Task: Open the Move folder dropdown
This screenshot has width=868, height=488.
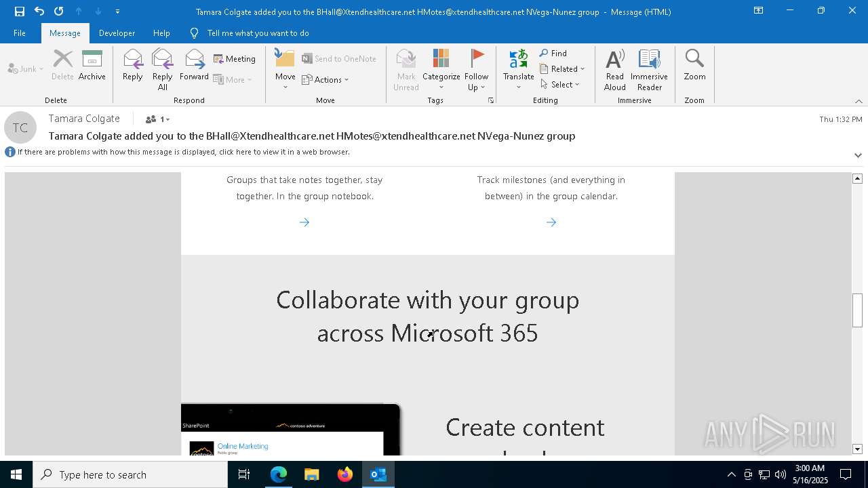Action: click(285, 70)
